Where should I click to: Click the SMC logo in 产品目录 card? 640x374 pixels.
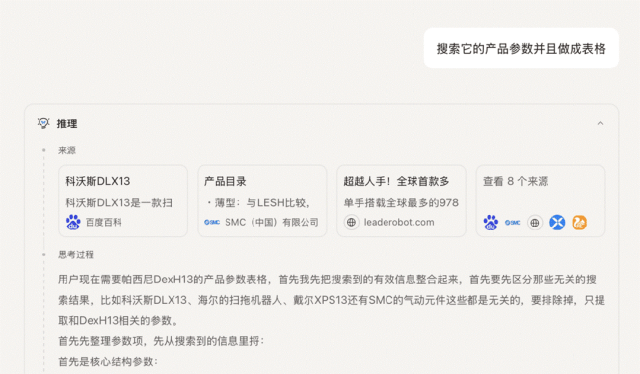[x=212, y=223]
